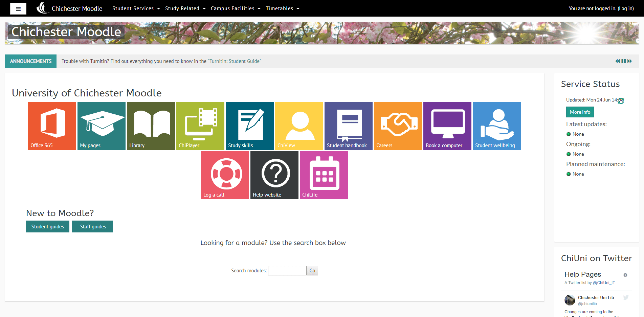Click the Chichester Uni Lib name
This screenshot has width=644, height=317.
[x=596, y=298]
